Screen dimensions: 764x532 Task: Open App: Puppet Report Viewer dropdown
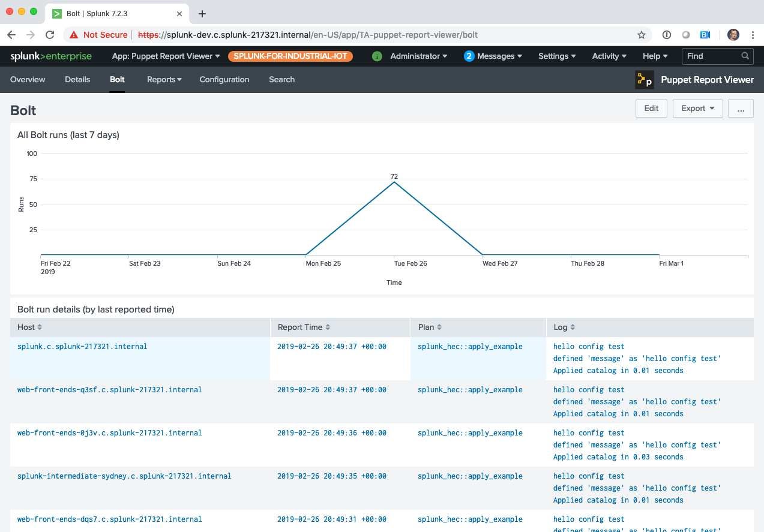point(166,56)
